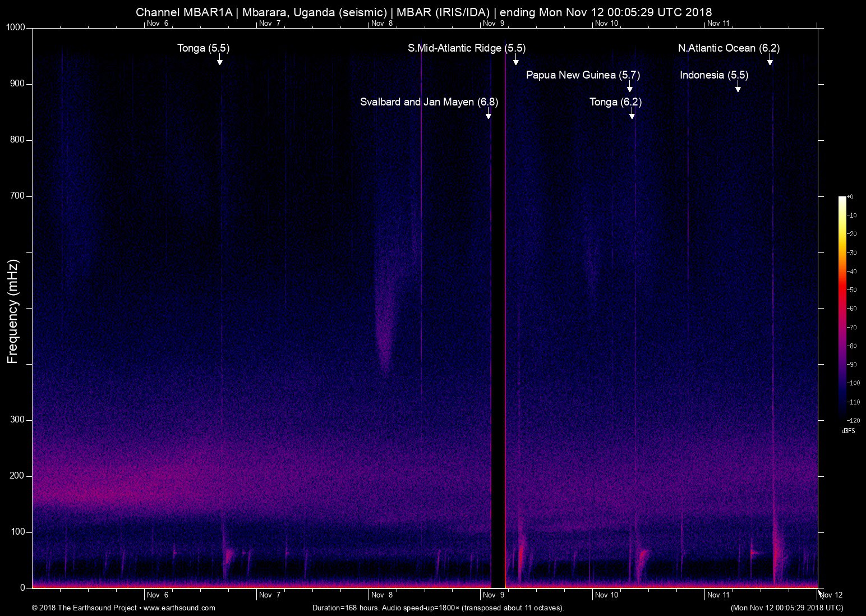Select the Nov 6 date label on bottom axis
Image resolution: width=866 pixels, height=616 pixels.
click(156, 595)
